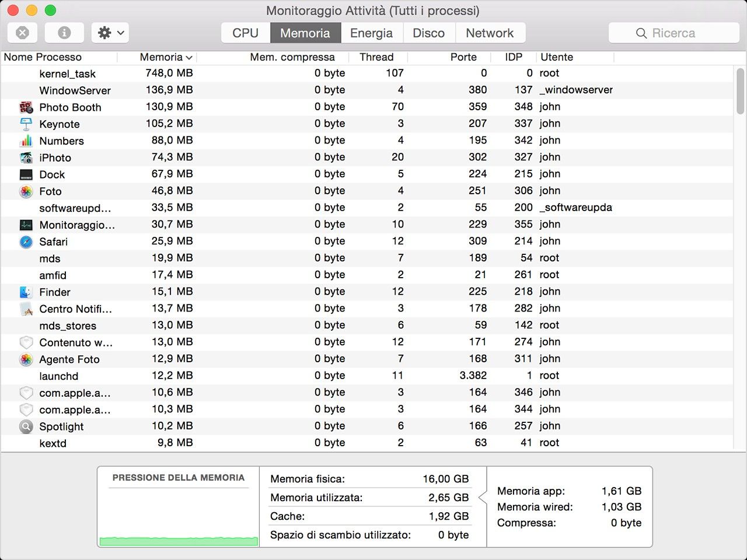Select the launchd process row

pyautogui.click(x=368, y=376)
